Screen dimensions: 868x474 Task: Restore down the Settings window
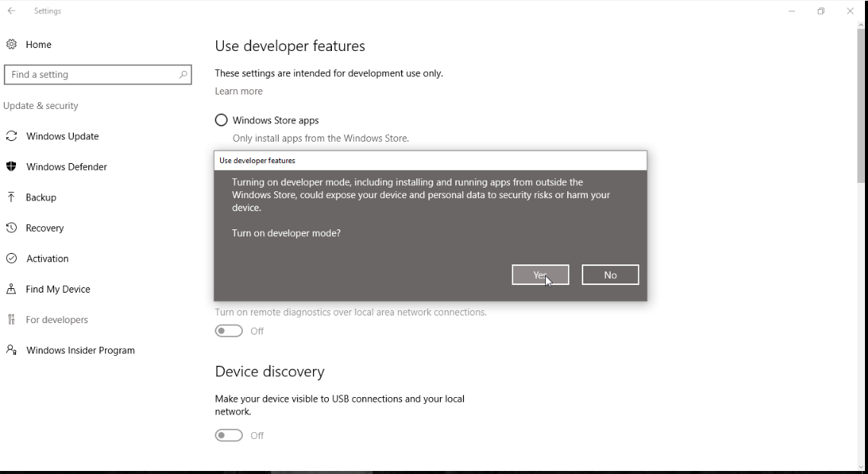click(821, 11)
